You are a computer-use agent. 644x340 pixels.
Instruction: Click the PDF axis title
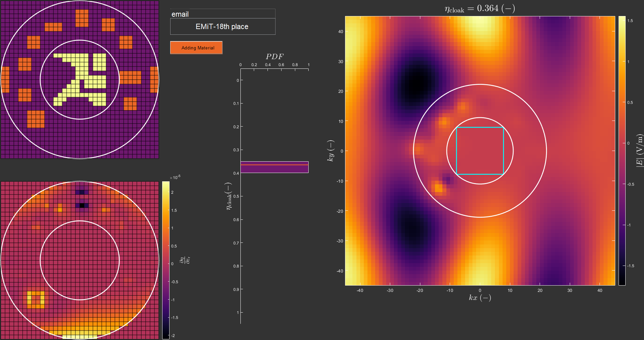coord(275,56)
